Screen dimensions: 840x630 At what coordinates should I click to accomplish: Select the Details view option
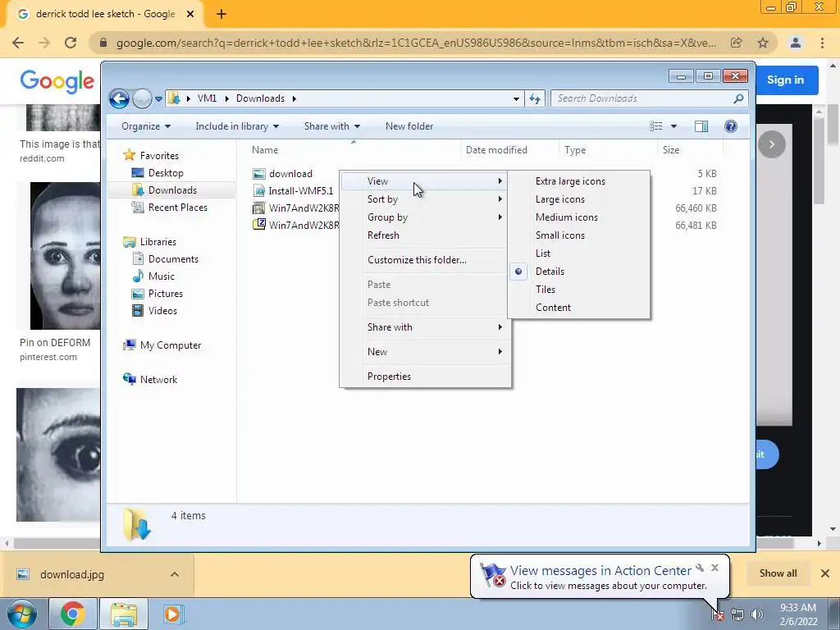click(578, 272)
